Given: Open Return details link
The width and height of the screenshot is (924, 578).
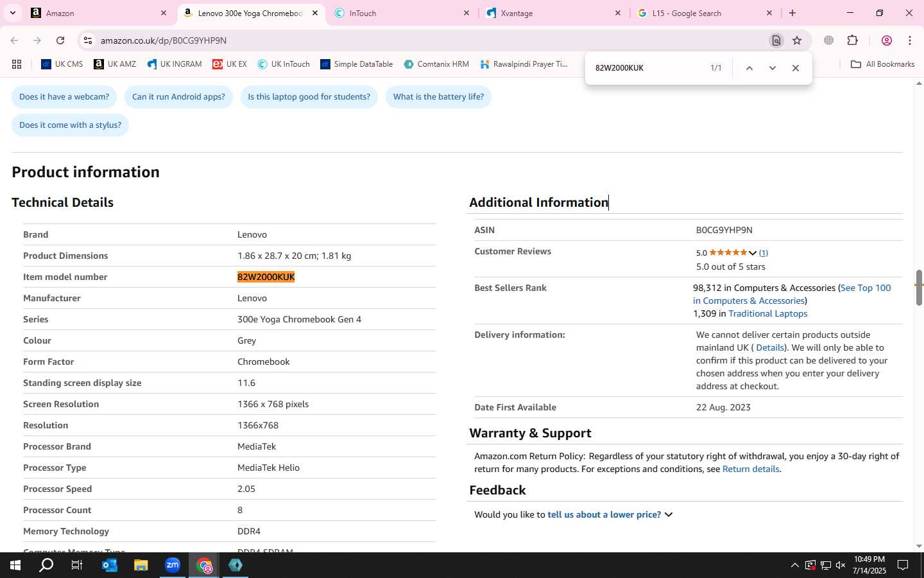Looking at the screenshot, I should [x=751, y=469].
